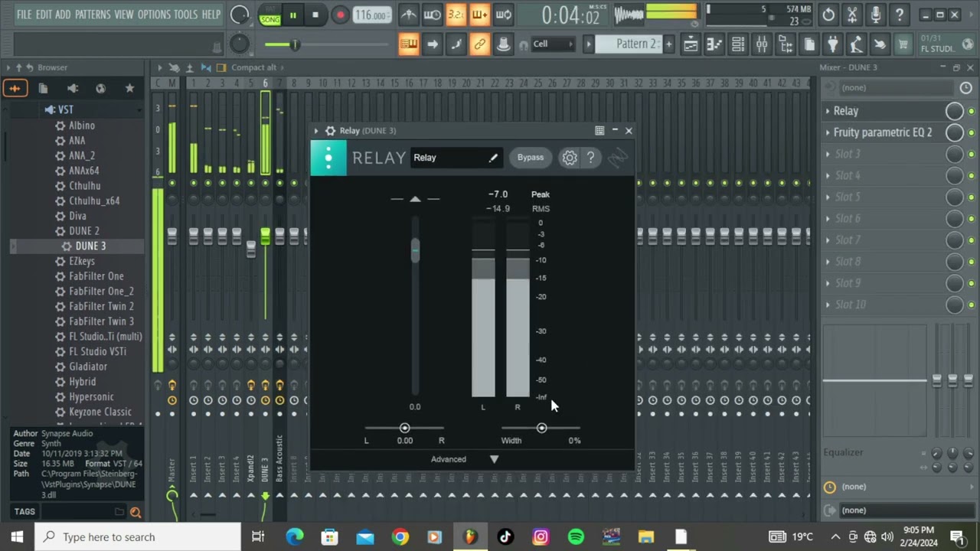Toggle countdown before recording (3.2.1) icon
Screen dimensions: 980x551
[x=456, y=15]
